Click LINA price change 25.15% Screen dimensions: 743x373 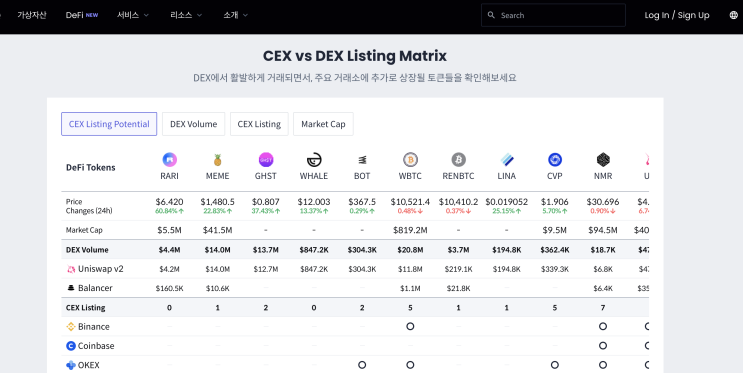tap(507, 211)
